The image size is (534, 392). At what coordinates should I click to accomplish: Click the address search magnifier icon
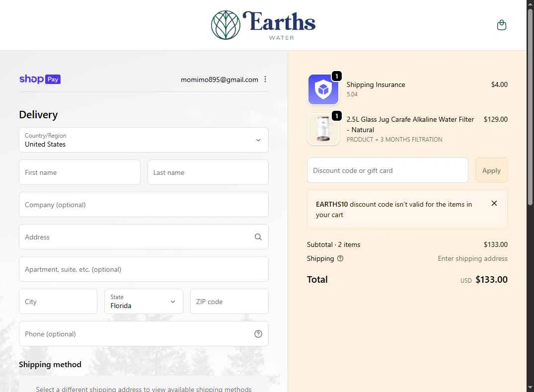(x=258, y=236)
